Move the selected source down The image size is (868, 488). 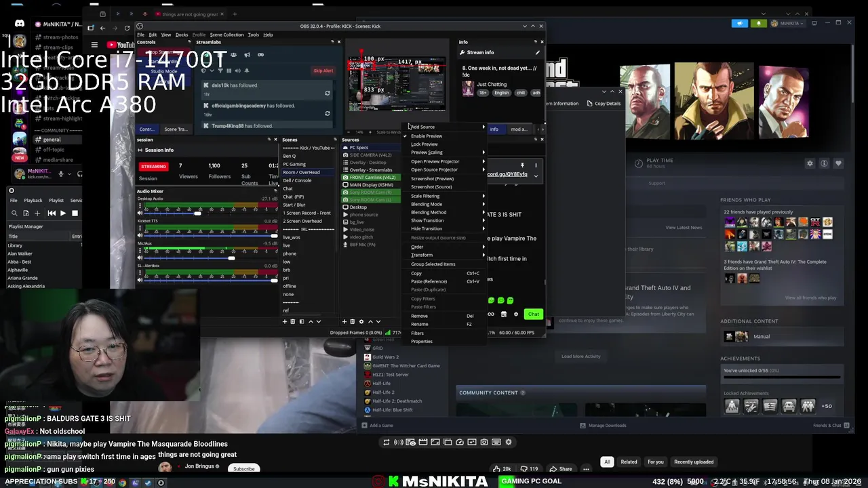click(378, 321)
